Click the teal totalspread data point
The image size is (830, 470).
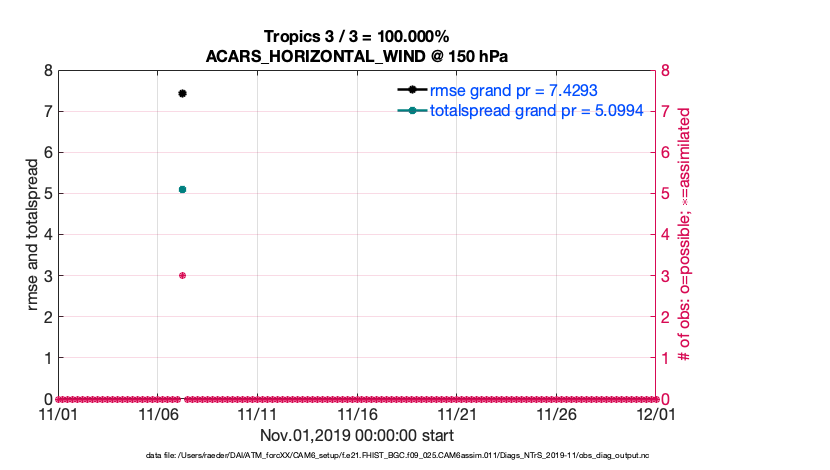click(182, 189)
